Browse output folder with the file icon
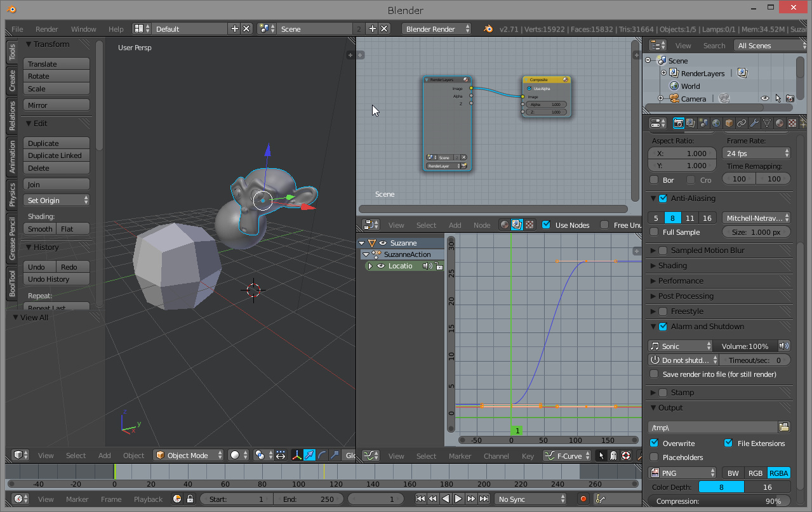812x512 pixels. (x=784, y=427)
